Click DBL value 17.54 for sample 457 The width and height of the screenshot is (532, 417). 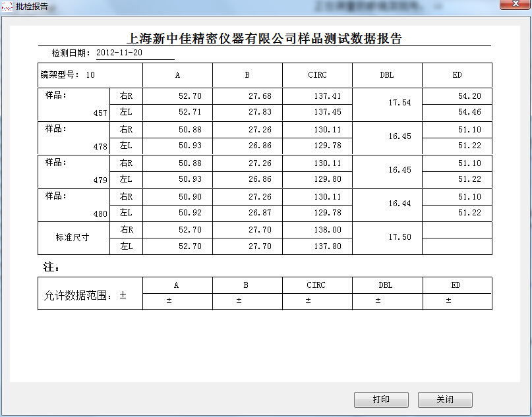point(399,102)
